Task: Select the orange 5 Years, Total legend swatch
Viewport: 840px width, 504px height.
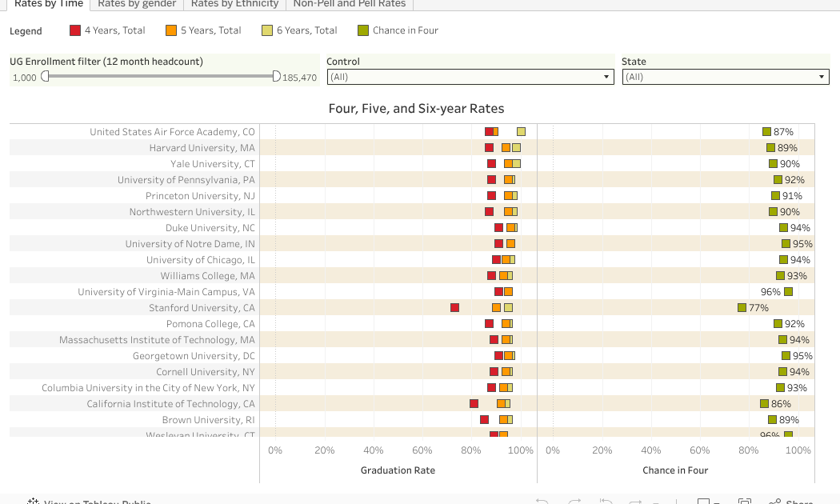Action: [x=171, y=30]
